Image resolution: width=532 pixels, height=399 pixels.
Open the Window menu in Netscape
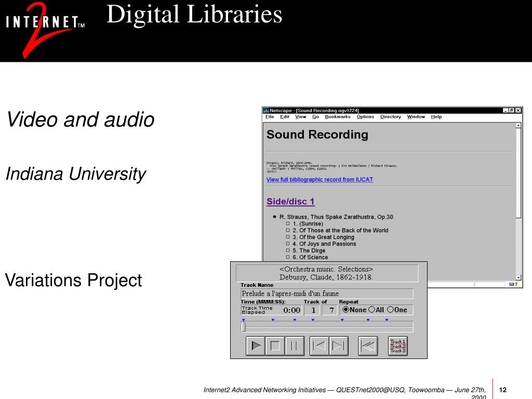click(416, 117)
